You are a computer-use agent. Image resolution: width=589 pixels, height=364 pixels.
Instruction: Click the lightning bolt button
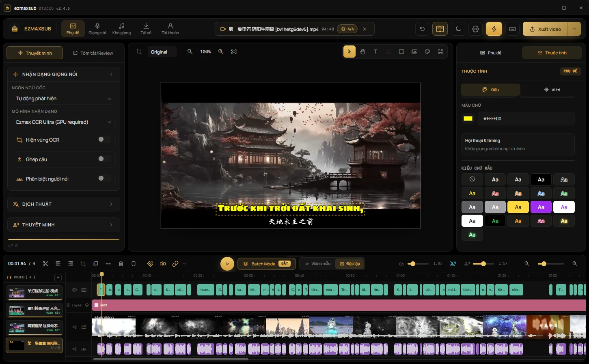pos(494,29)
